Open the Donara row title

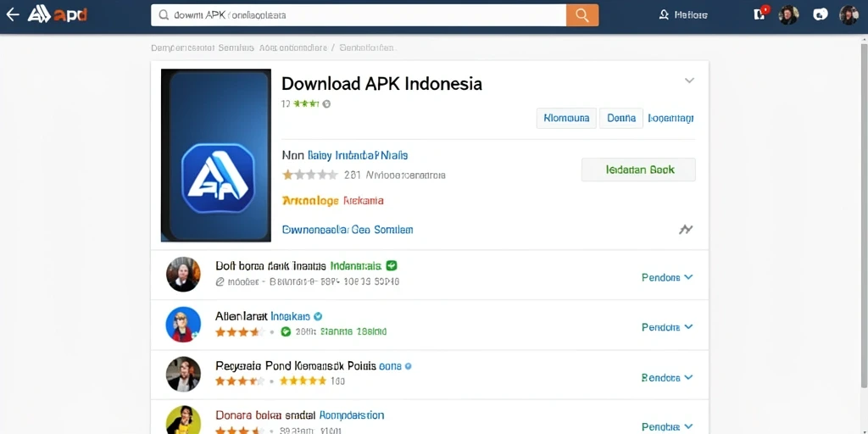(x=299, y=415)
